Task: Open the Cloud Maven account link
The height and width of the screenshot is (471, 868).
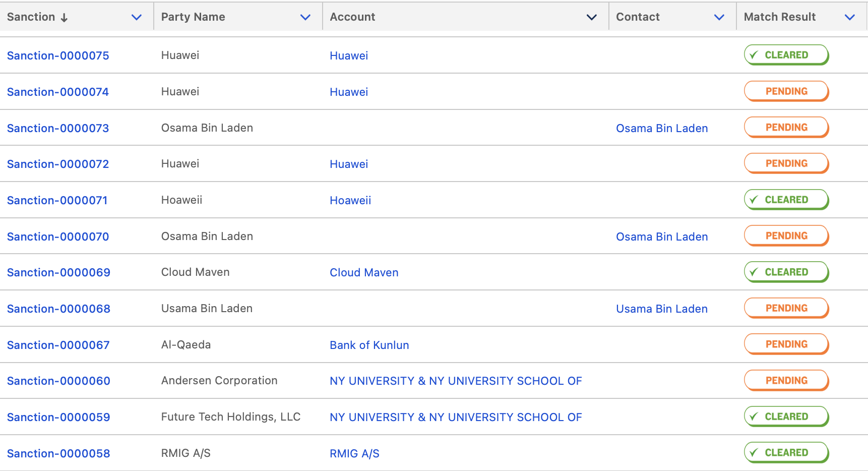Action: point(364,272)
